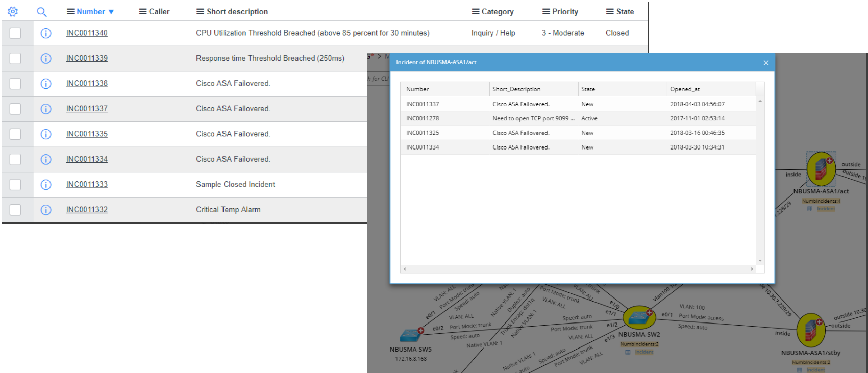The height and width of the screenshot is (373, 868).
Task: Open incident link INC0011332
Action: pyautogui.click(x=87, y=210)
